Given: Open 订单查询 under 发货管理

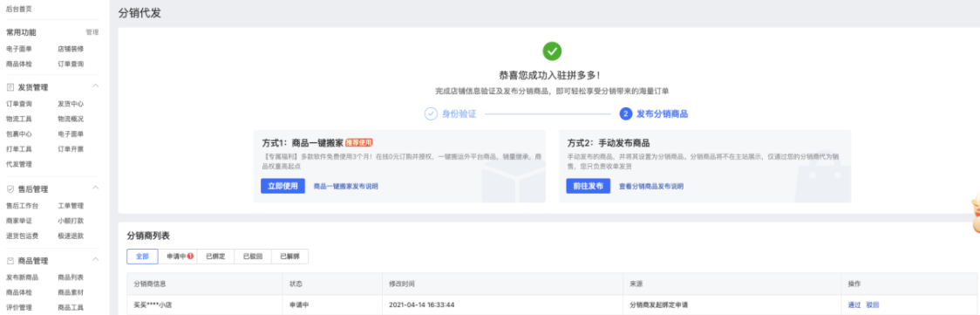Looking at the screenshot, I should [x=18, y=104].
